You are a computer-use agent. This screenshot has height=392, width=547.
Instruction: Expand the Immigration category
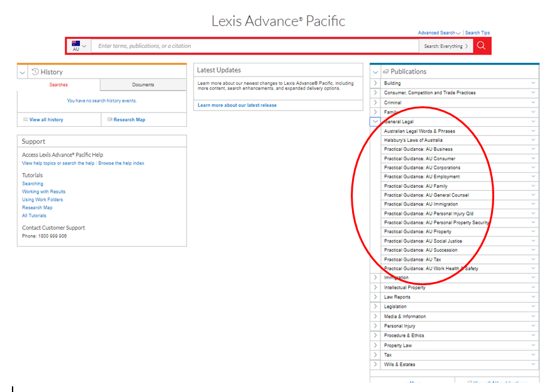pyautogui.click(x=375, y=278)
